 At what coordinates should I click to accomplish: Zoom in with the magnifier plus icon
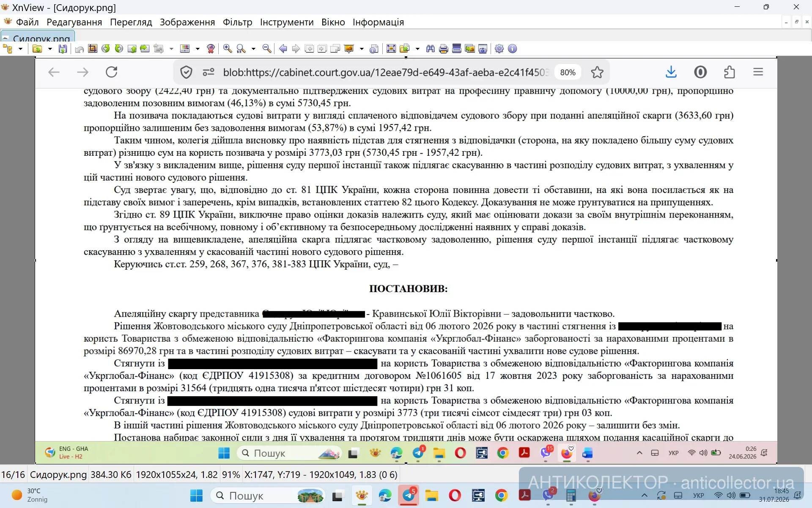point(228,49)
